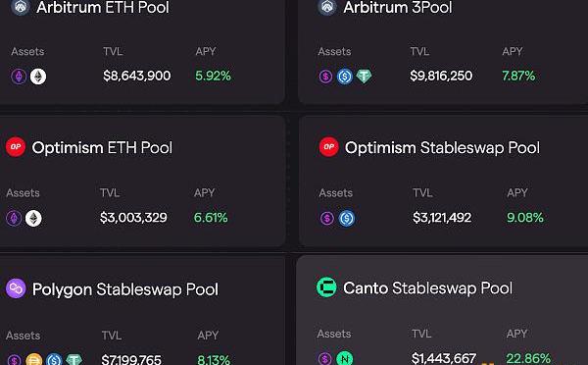The height and width of the screenshot is (365, 588).
Task: Open the Optimism Stableswap Pool title
Action: point(442,147)
